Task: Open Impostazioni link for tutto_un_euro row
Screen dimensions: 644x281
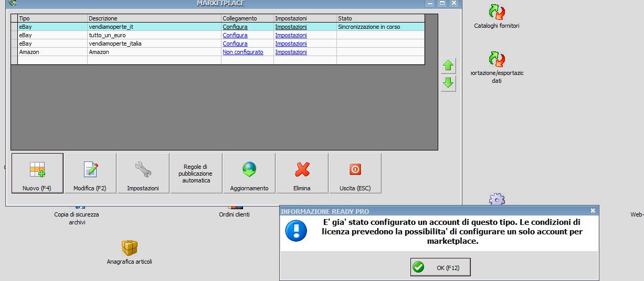Action: (x=291, y=35)
